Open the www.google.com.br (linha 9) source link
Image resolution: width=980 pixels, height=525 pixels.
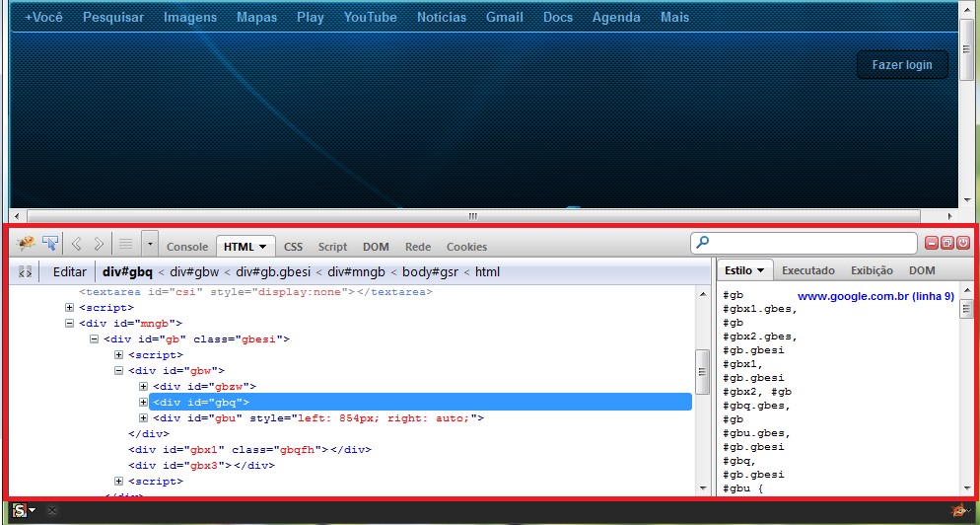[x=875, y=296]
